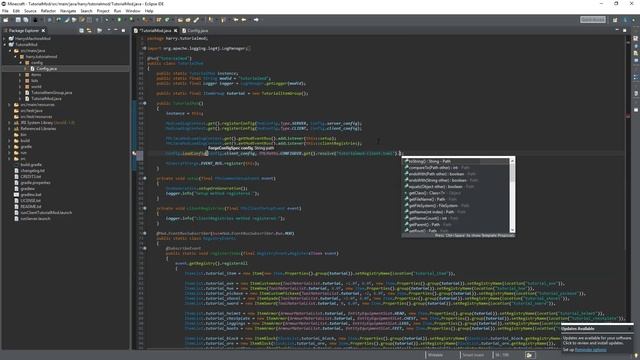640x360 pixels.
Task: Open the Project menu
Action: [x=103, y=11]
